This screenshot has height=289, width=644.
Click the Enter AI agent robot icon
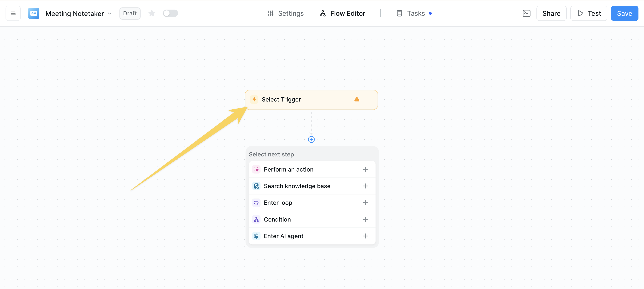256,236
